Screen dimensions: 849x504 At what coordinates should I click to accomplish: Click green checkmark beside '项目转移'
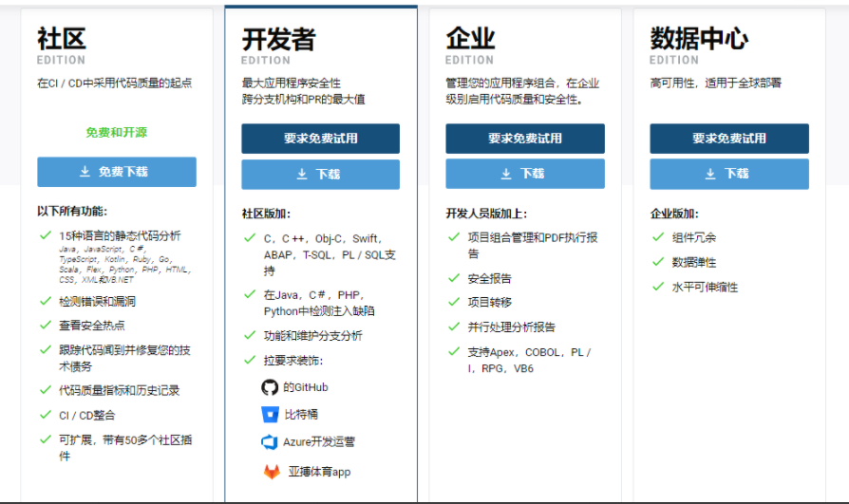(454, 302)
